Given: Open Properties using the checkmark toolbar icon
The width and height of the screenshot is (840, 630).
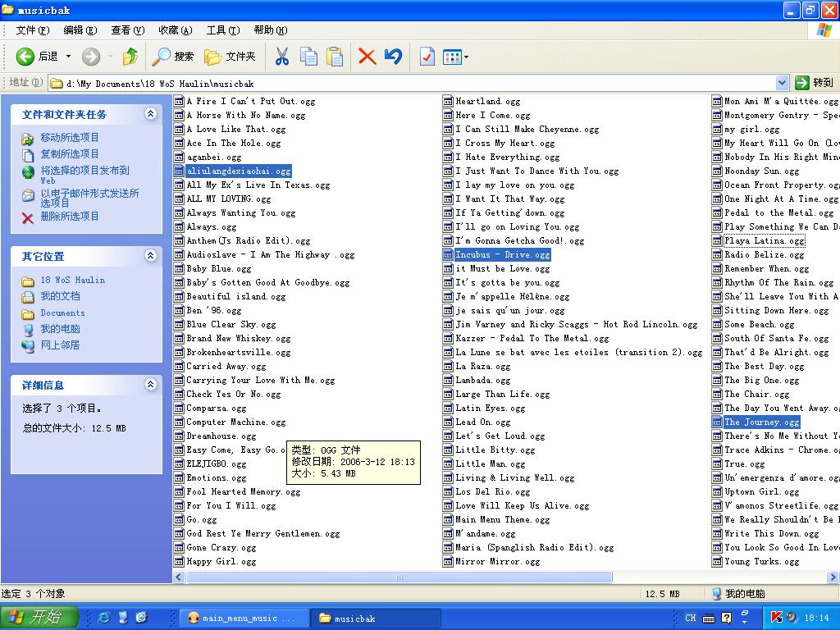Looking at the screenshot, I should (427, 57).
